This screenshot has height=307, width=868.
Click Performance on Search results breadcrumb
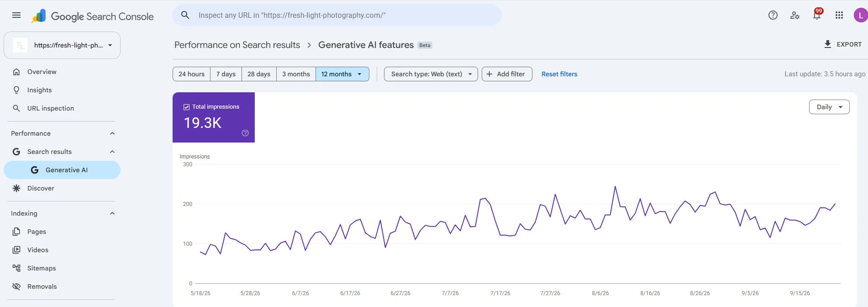[237, 45]
